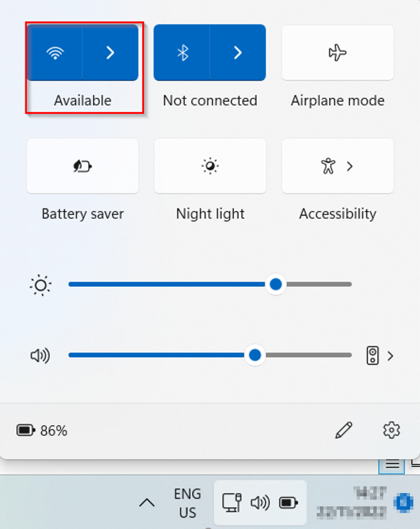Click the taskbar battery icon
Screen dimensions: 420x529
(x=289, y=502)
